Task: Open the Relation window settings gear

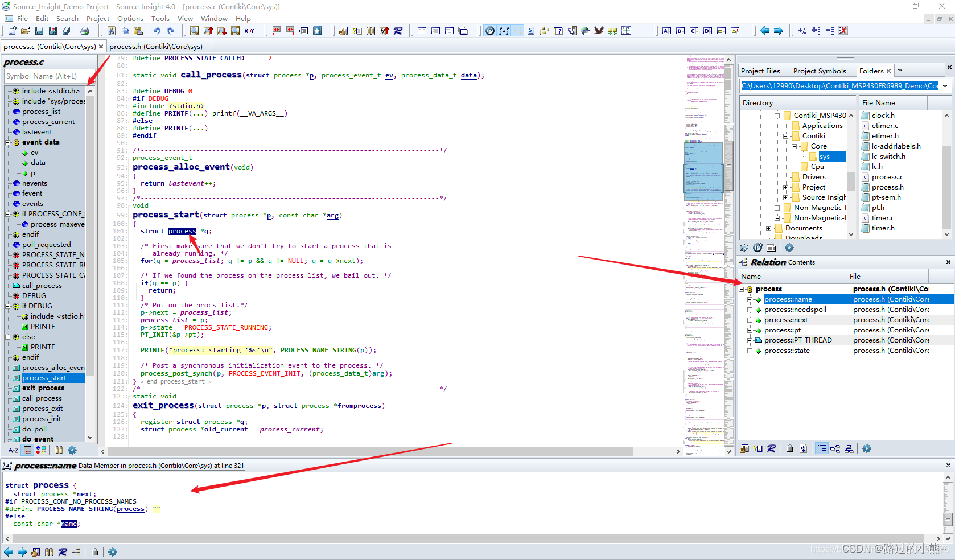Action: point(867,448)
